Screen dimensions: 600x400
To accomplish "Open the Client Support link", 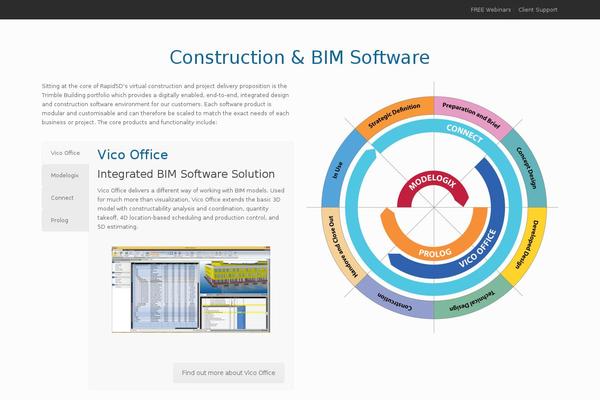I will (538, 10).
